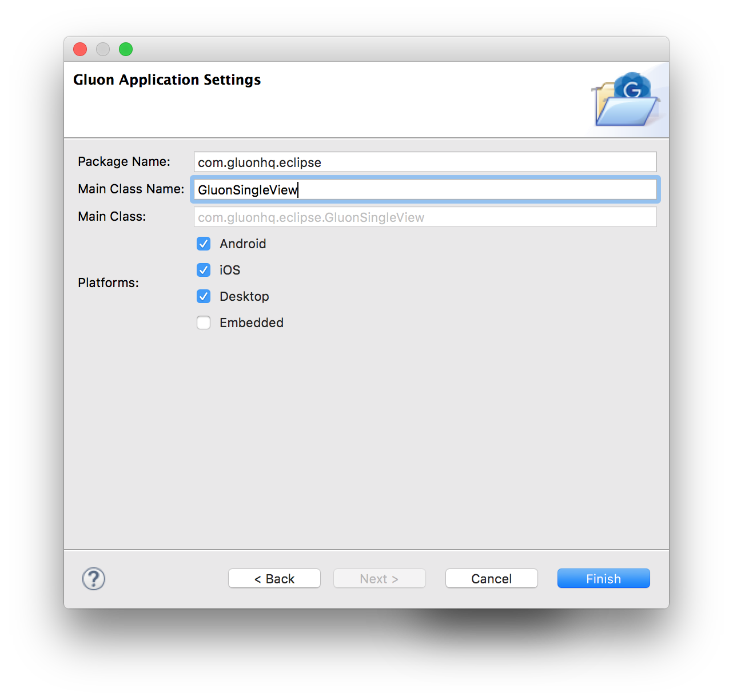733x700 pixels.
Task: Enable the Embedded platform checkbox
Action: point(204,323)
